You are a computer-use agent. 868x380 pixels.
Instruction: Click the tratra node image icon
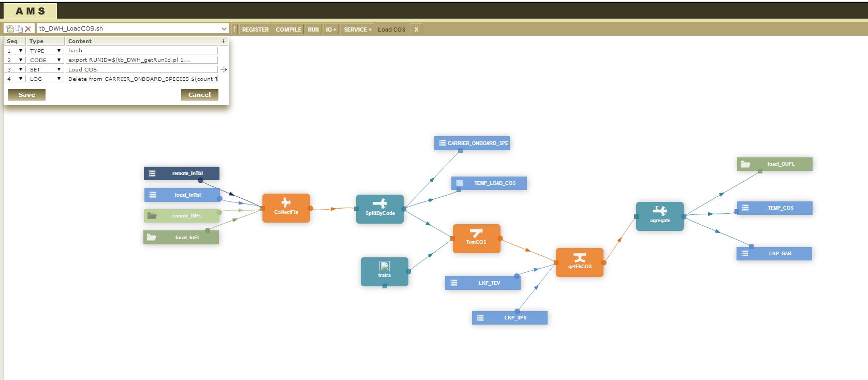(384, 266)
